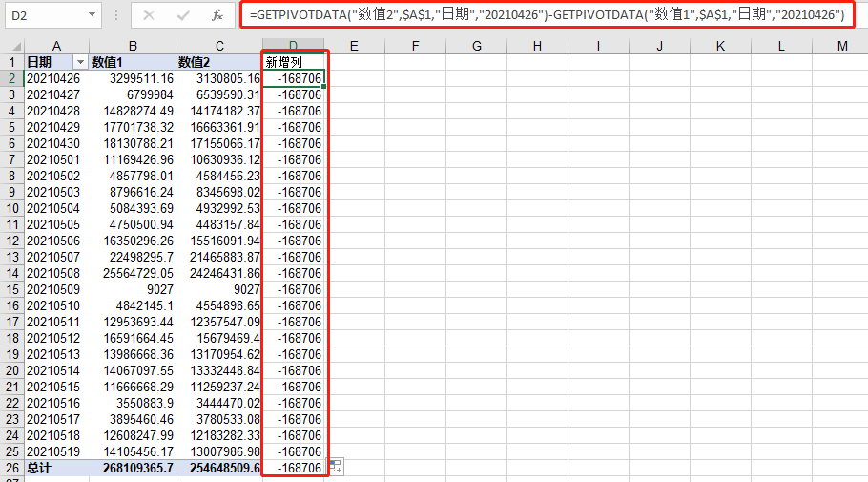Select row 26 header
868x482 pixels.
12,468
